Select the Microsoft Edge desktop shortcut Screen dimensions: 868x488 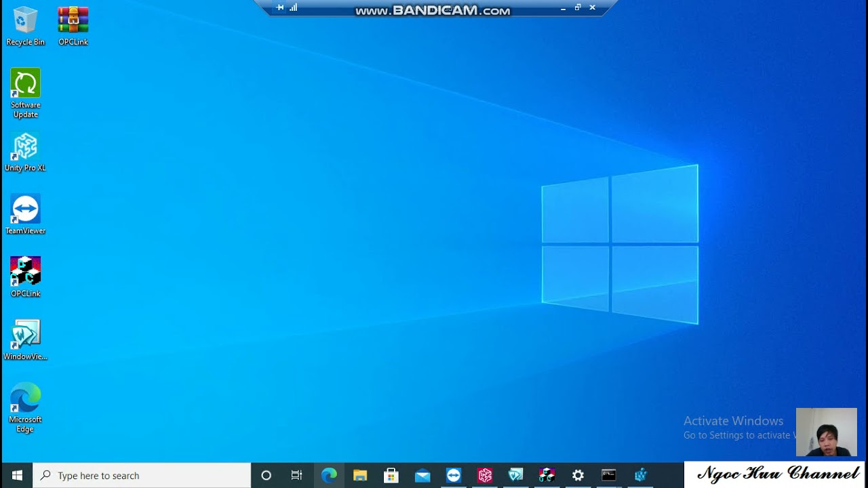(25, 408)
